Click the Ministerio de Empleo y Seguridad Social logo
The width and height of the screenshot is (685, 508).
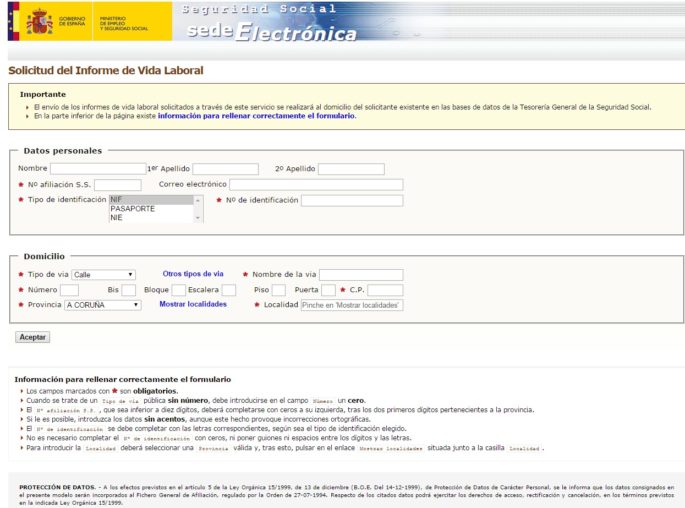click(x=124, y=22)
